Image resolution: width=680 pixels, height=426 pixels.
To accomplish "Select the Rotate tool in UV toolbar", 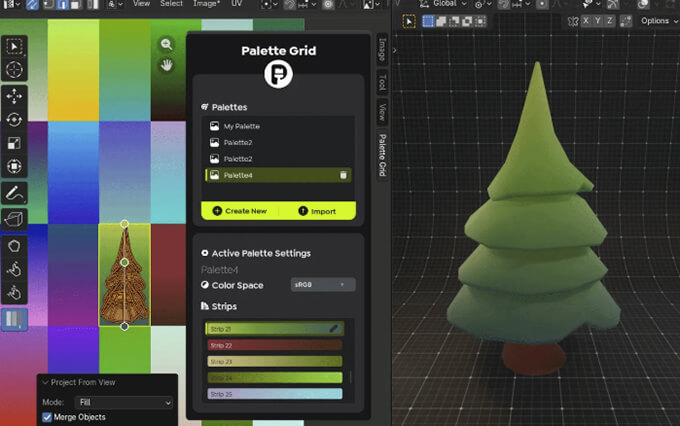I will coord(15,119).
